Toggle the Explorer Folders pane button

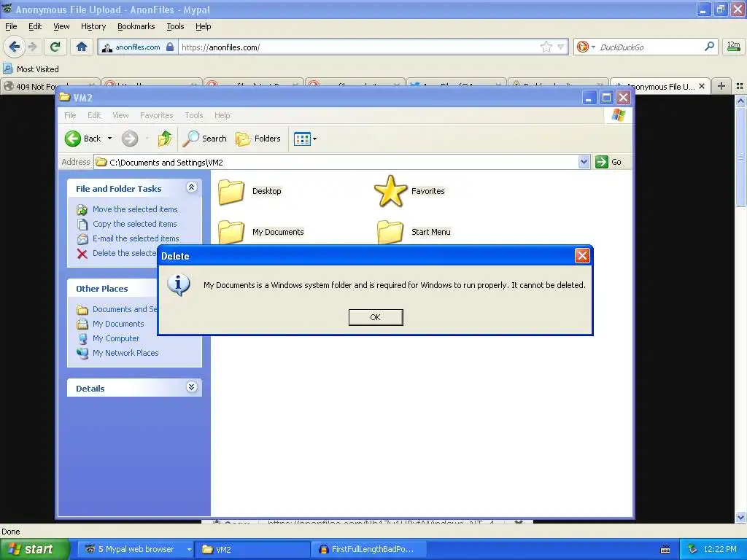click(258, 139)
